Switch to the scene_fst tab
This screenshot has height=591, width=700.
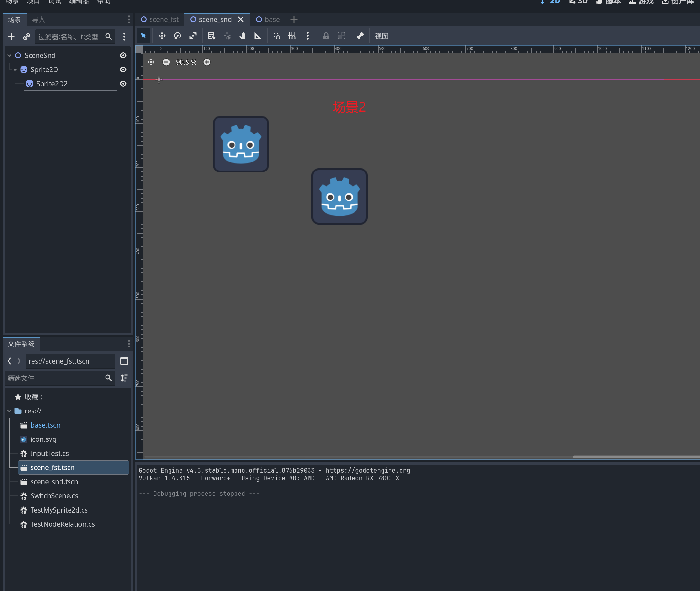coord(160,19)
